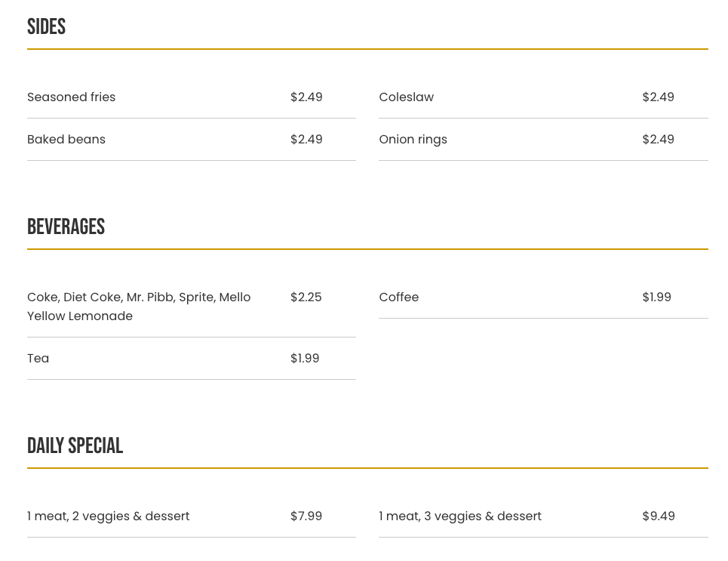Click the Beverages section heading
The image size is (728, 561).
66,227
